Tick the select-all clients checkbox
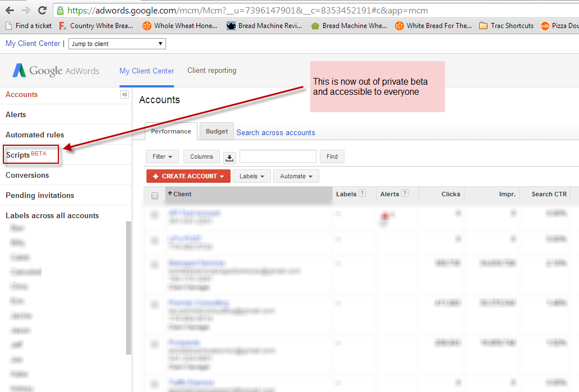 [155, 196]
